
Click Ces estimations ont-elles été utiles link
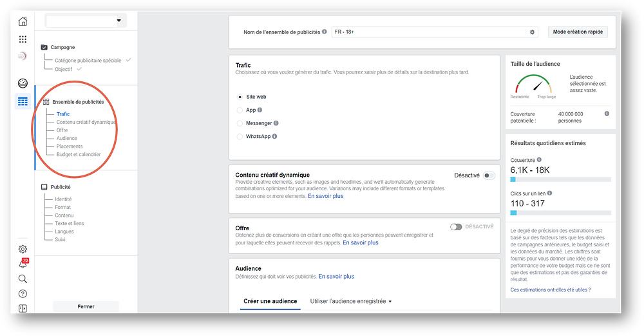551,290
